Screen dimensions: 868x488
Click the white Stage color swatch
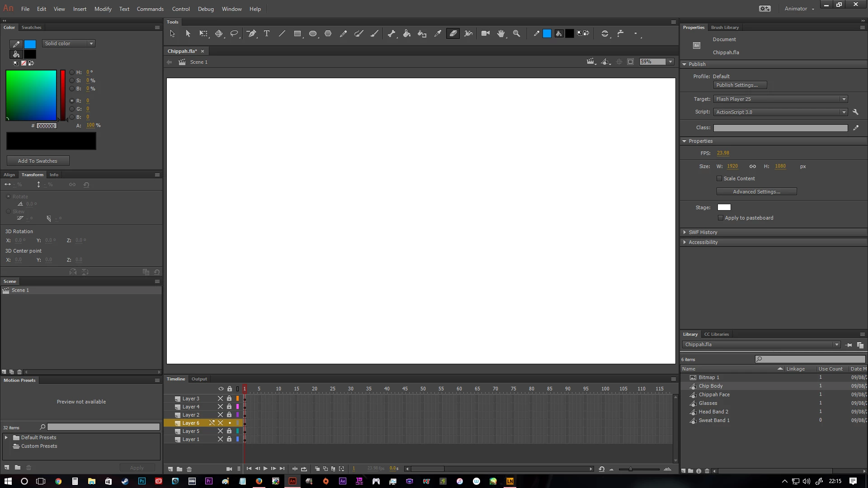[724, 207]
